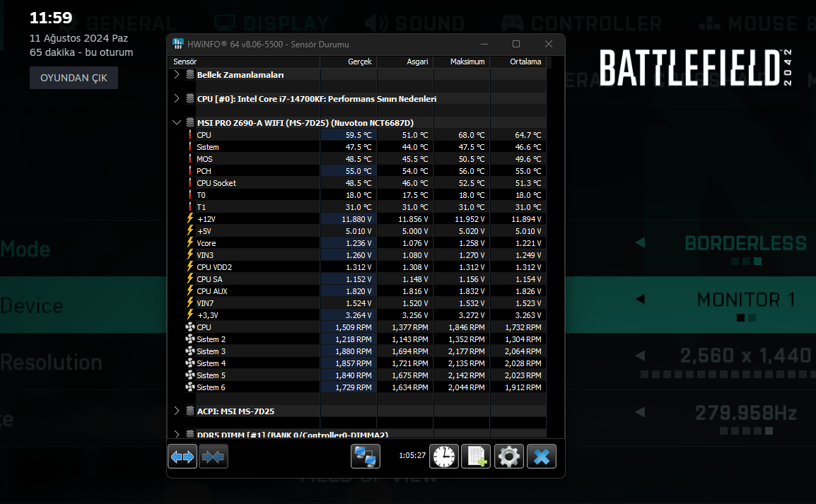Select the T0 temperature row label
Screen dimensions: 816x504
point(201,195)
